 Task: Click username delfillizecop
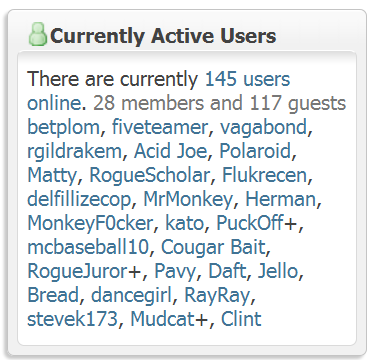pyautogui.click(x=79, y=200)
